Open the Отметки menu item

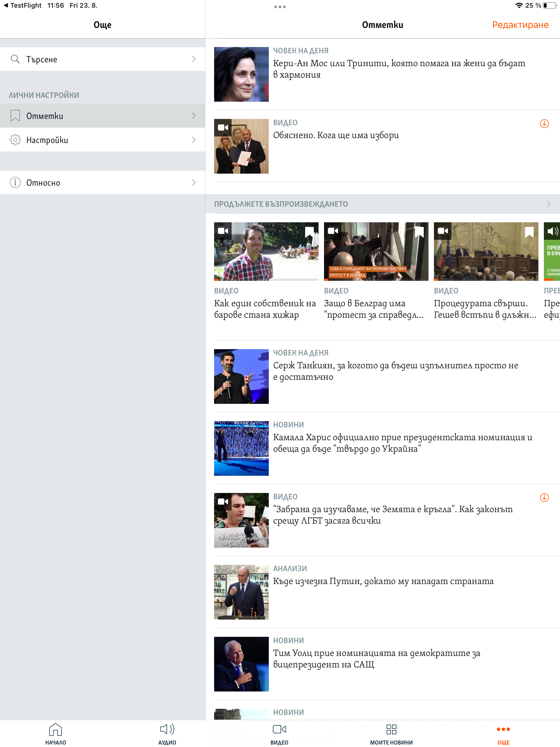tap(103, 115)
